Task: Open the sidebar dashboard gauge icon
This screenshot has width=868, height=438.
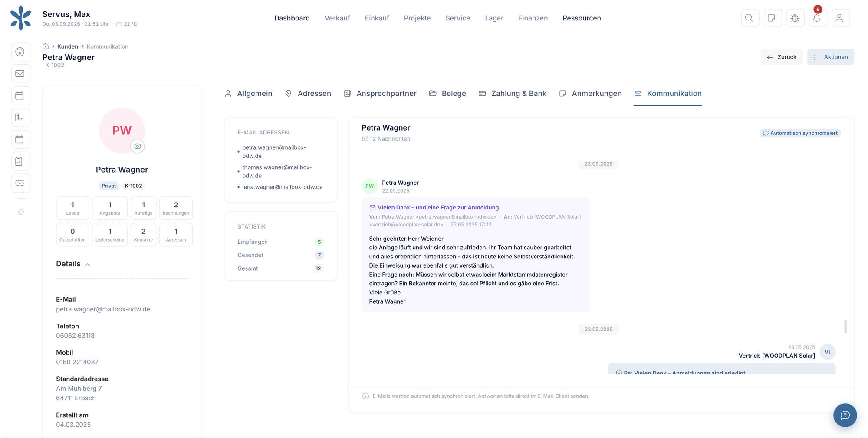Action: pos(20,52)
